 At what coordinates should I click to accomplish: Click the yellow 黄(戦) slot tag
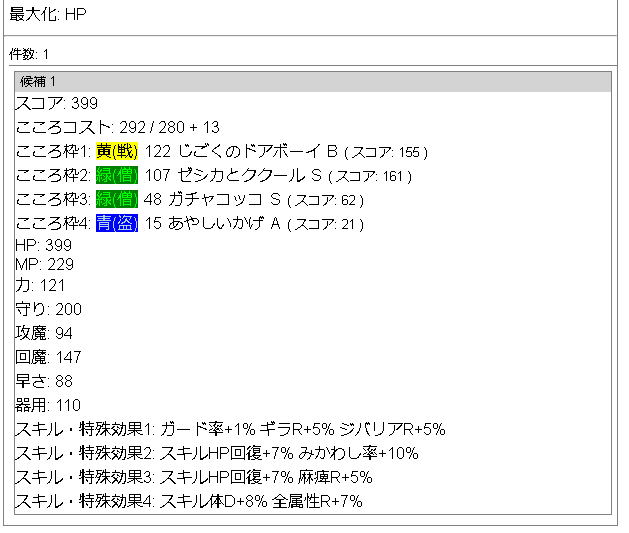tap(117, 152)
